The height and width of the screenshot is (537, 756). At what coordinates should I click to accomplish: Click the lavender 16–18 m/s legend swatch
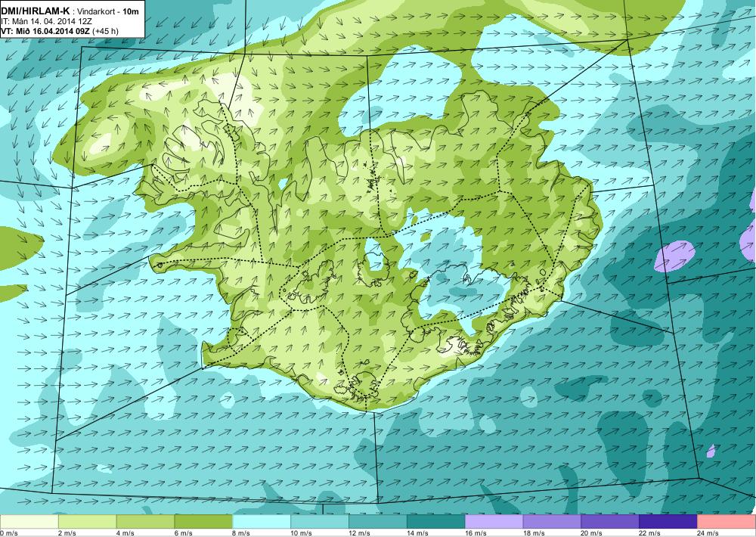[494, 522]
